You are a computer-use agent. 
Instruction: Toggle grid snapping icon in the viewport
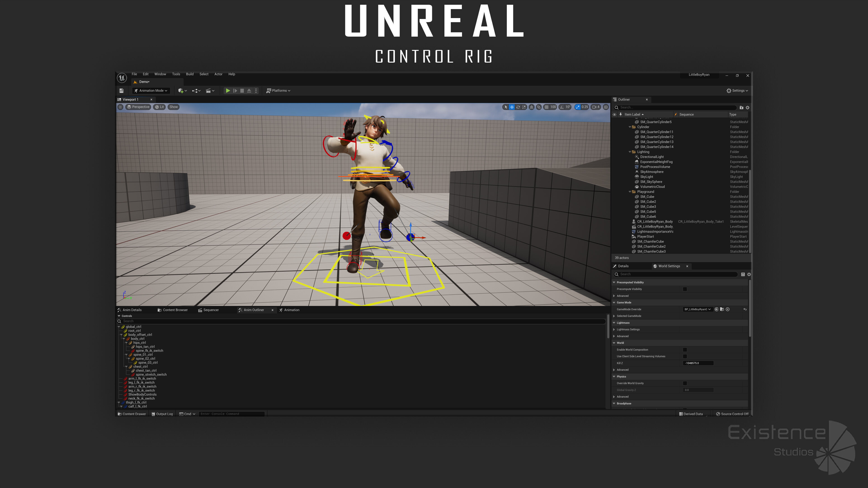click(546, 107)
